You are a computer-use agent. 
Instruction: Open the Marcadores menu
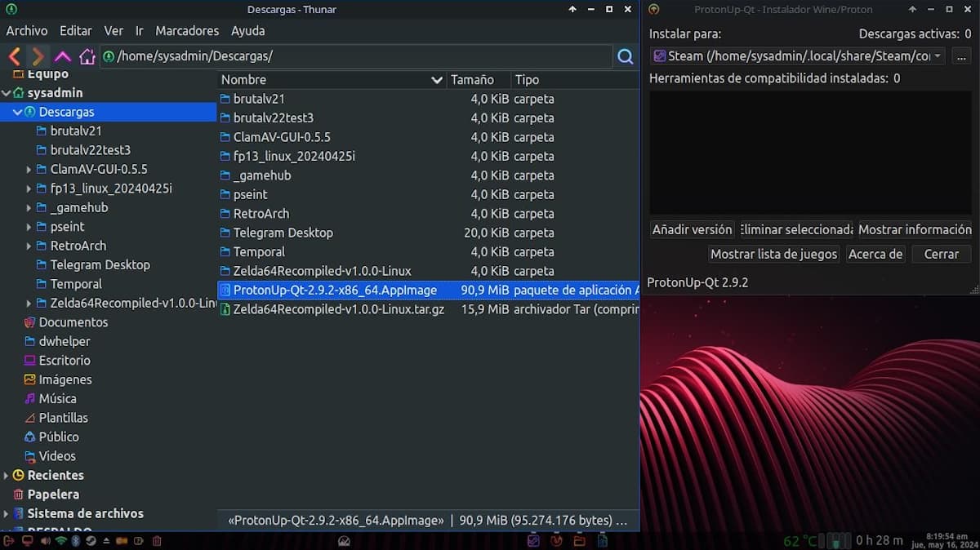coord(187,30)
